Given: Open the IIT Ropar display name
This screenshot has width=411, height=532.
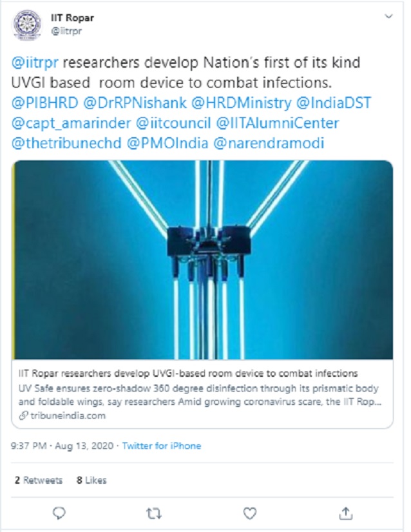Looking at the screenshot, I should pos(72,18).
